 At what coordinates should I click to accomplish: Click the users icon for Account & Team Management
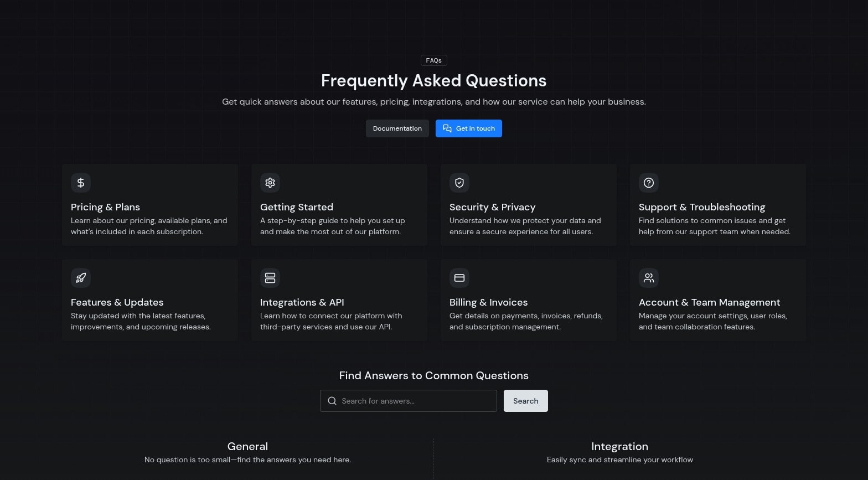(648, 278)
